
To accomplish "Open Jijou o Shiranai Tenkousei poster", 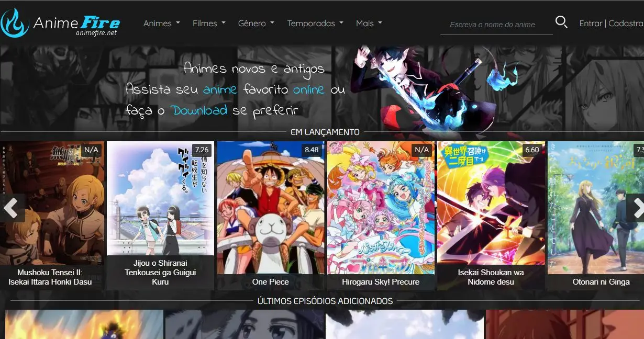I will click(160, 198).
